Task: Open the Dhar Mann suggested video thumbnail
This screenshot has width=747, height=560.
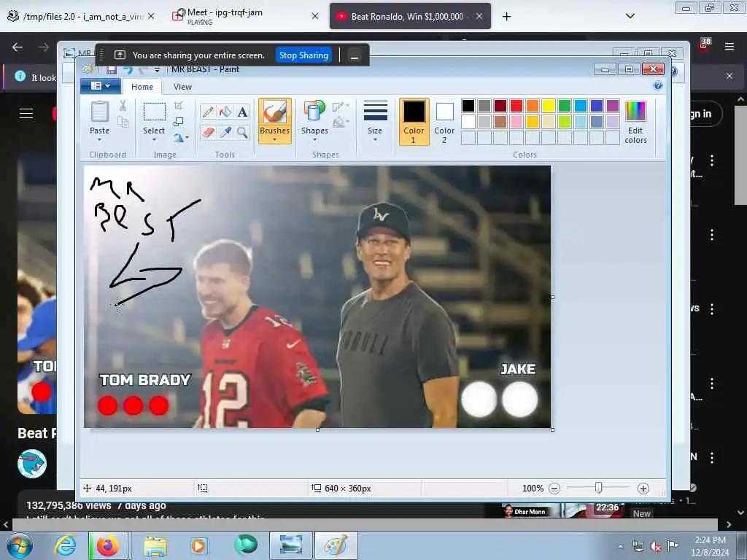Action: (x=561, y=510)
